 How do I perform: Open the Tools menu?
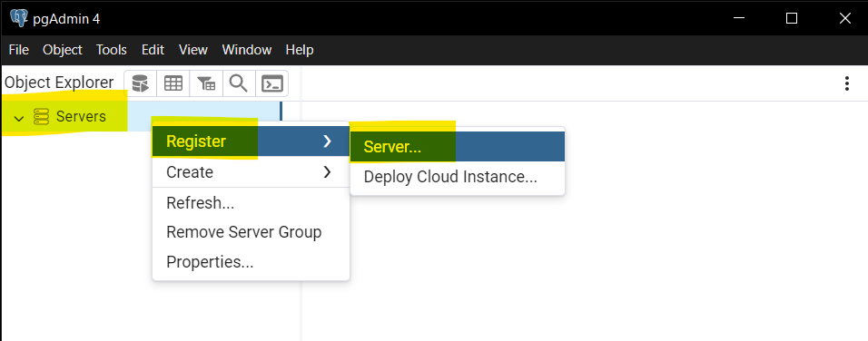[112, 50]
